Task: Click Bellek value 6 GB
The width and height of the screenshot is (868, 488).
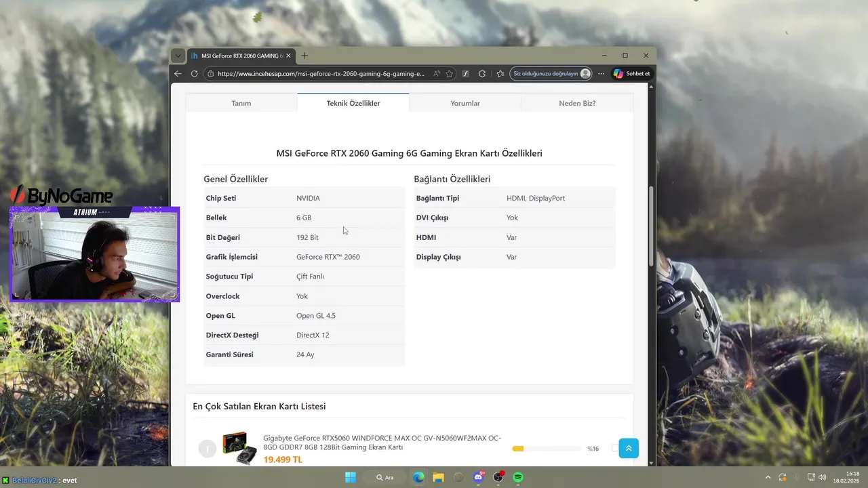Action: click(304, 218)
